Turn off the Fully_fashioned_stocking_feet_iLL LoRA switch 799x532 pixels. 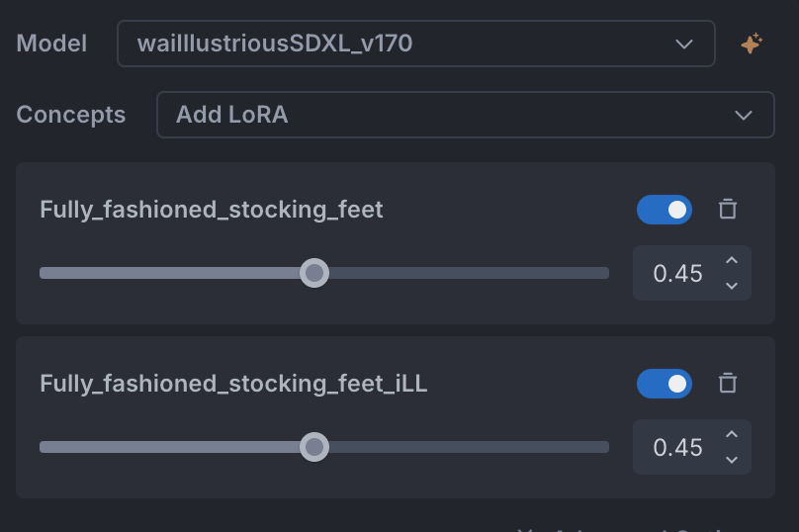pos(665,384)
